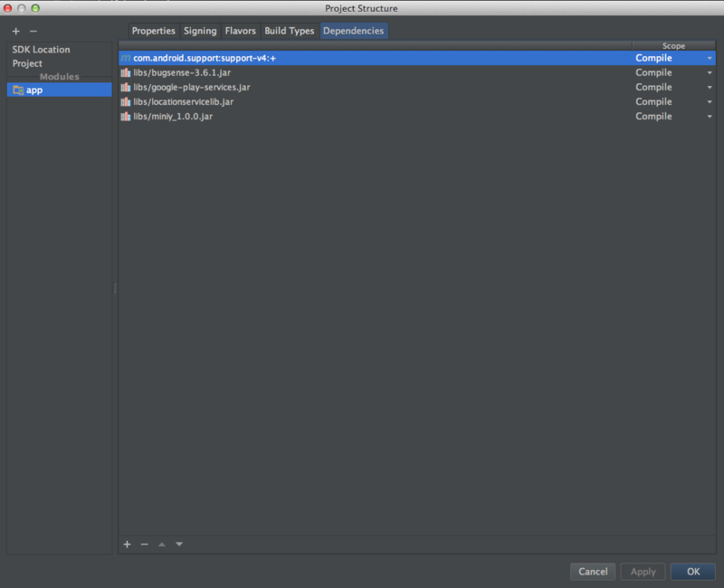Click Cancel to dismiss Project Structure dialog
Screen dimensions: 724x588
pos(593,572)
